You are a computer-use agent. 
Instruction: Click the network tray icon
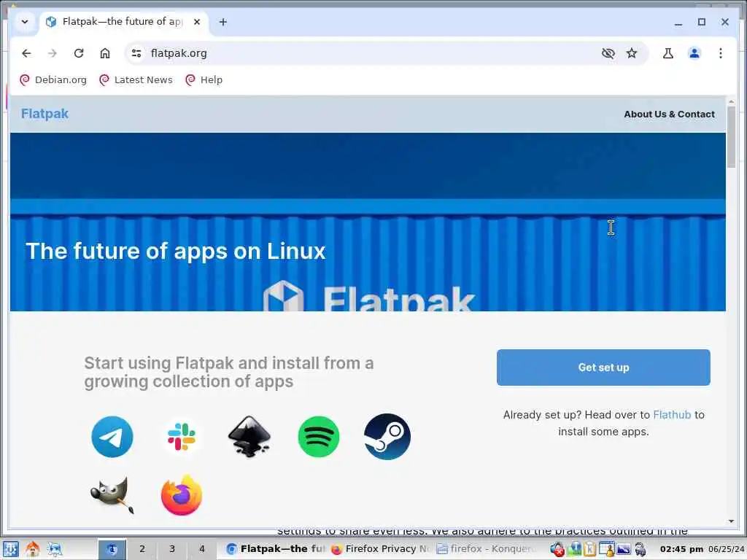pyautogui.click(x=575, y=549)
